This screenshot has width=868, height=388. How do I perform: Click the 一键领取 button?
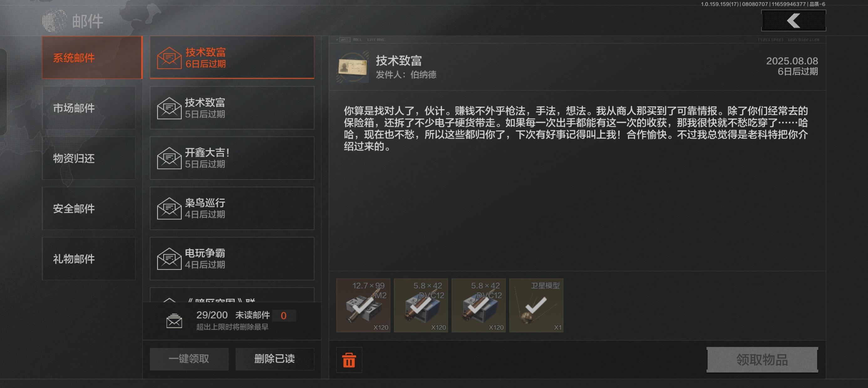(x=189, y=359)
